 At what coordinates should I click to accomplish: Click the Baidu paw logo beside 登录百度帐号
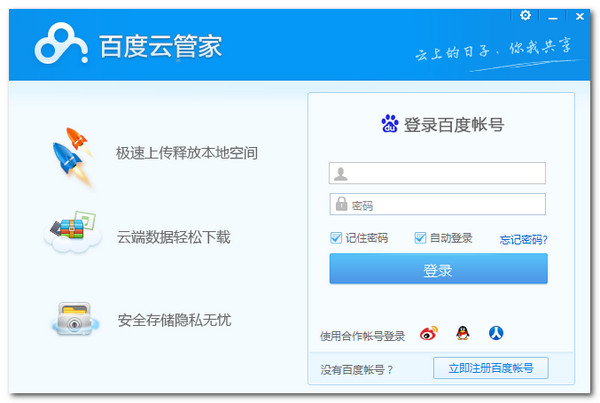[x=390, y=124]
